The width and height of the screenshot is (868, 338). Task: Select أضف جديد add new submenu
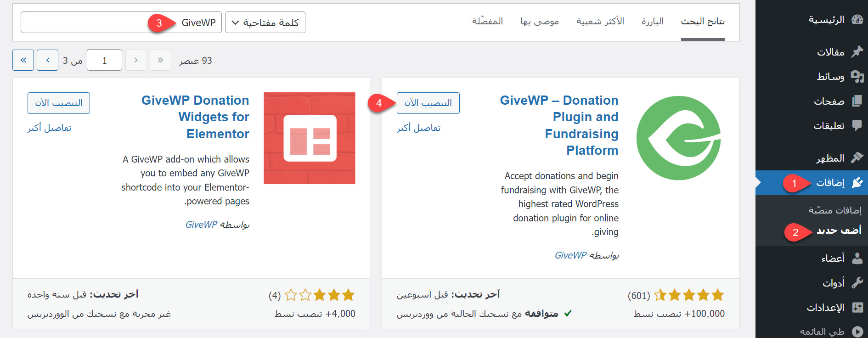coord(839,230)
